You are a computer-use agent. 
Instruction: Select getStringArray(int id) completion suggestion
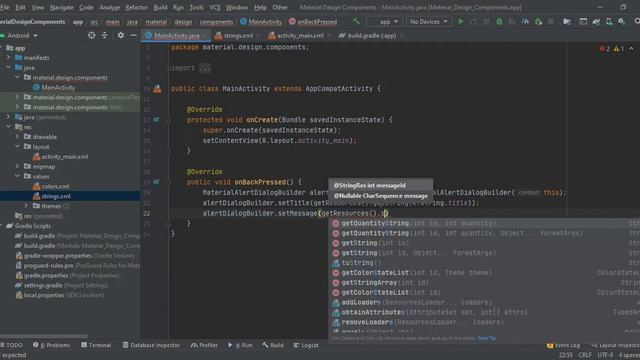click(484, 282)
